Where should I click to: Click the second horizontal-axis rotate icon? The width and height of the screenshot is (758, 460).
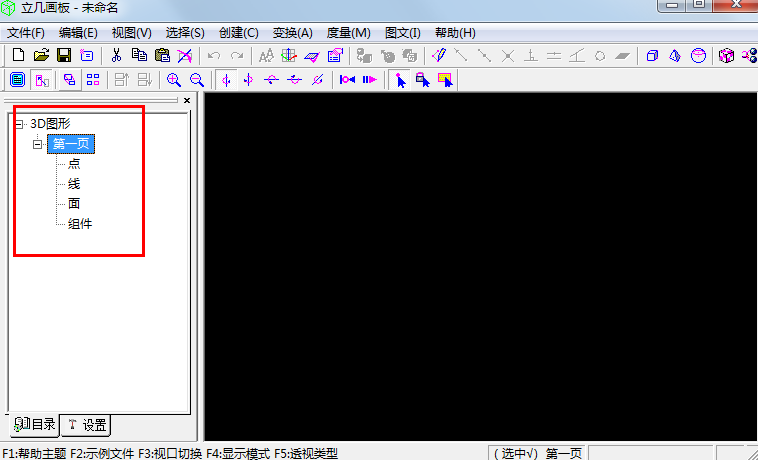294,80
